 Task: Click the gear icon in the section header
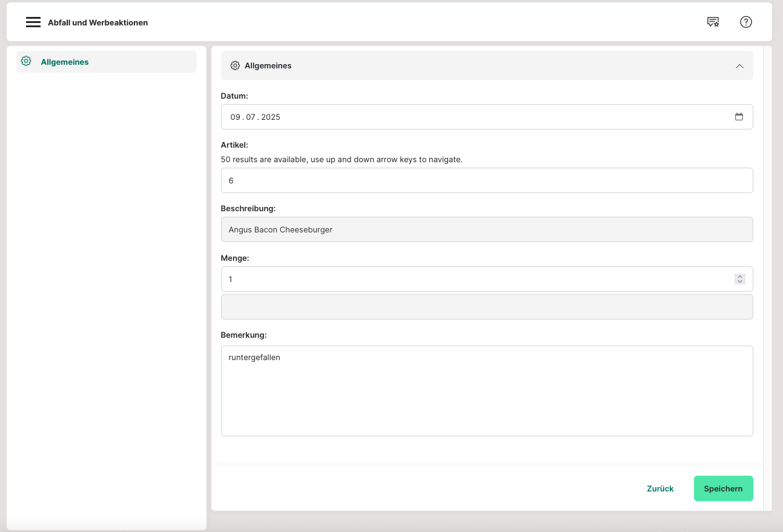[x=236, y=65]
